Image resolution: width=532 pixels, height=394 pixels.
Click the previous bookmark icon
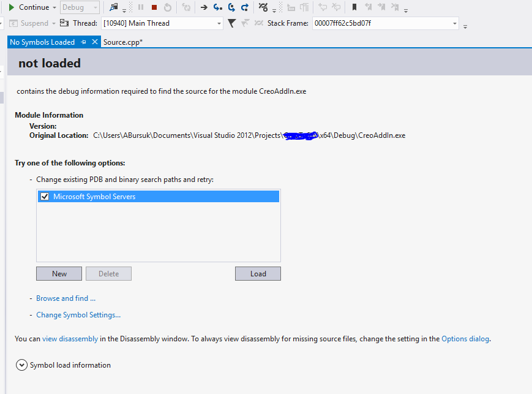pyautogui.click(x=368, y=7)
